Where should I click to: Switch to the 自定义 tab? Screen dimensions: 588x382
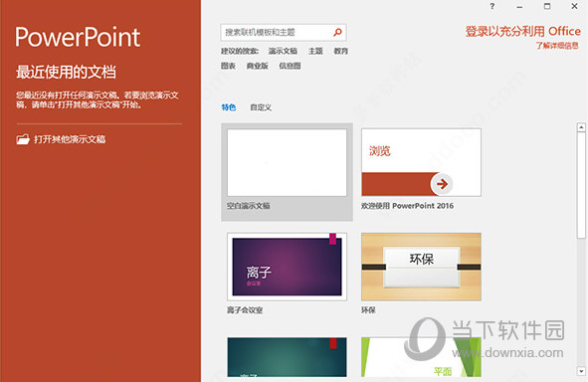pyautogui.click(x=261, y=107)
